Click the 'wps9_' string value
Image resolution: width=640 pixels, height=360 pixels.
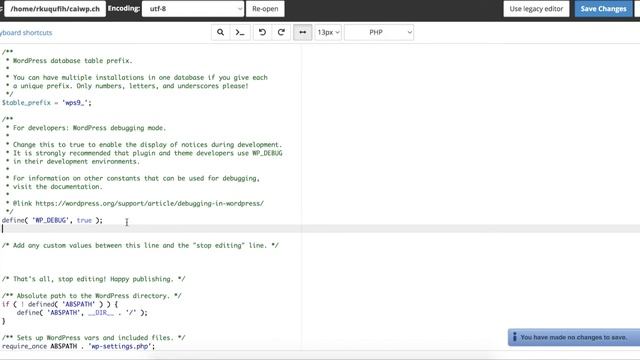click(x=75, y=102)
